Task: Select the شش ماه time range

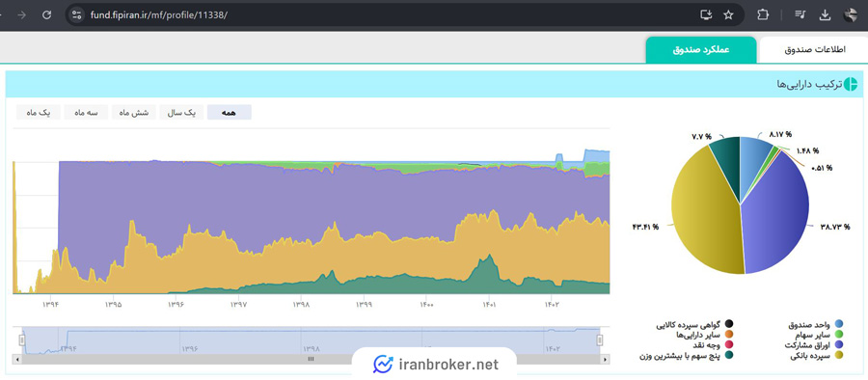Action: (x=133, y=113)
